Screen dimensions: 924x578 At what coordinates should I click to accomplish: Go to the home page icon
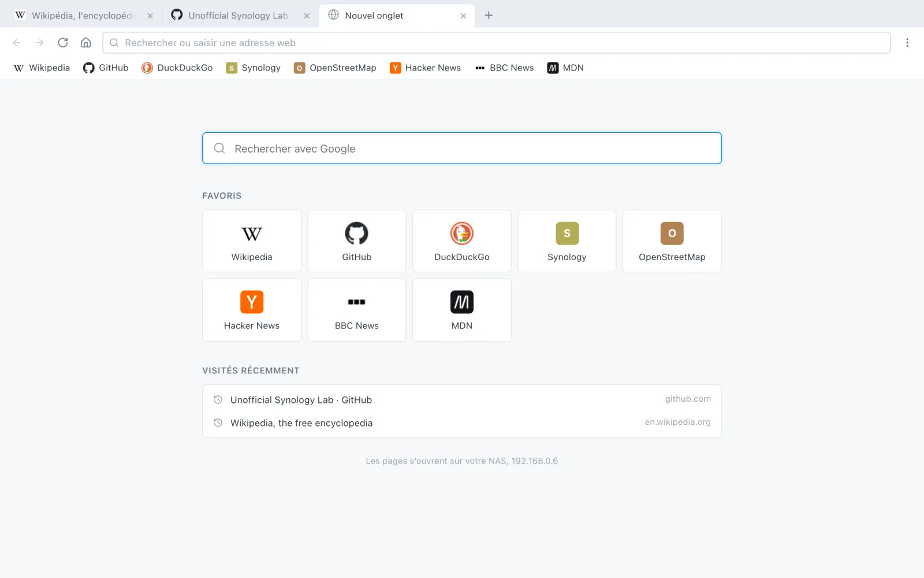click(86, 43)
